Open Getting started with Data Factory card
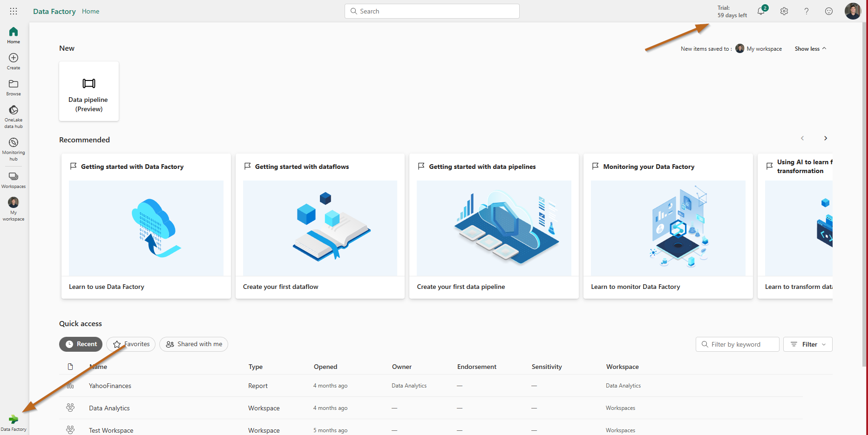 click(146, 226)
